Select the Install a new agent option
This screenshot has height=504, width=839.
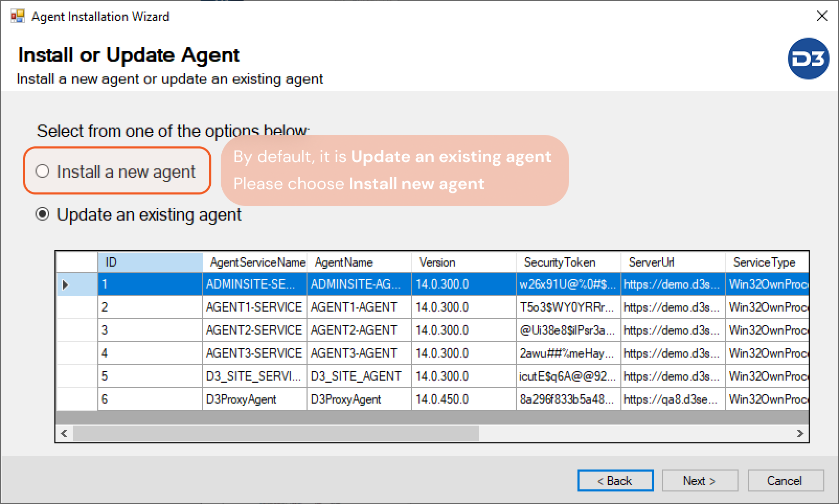point(42,171)
